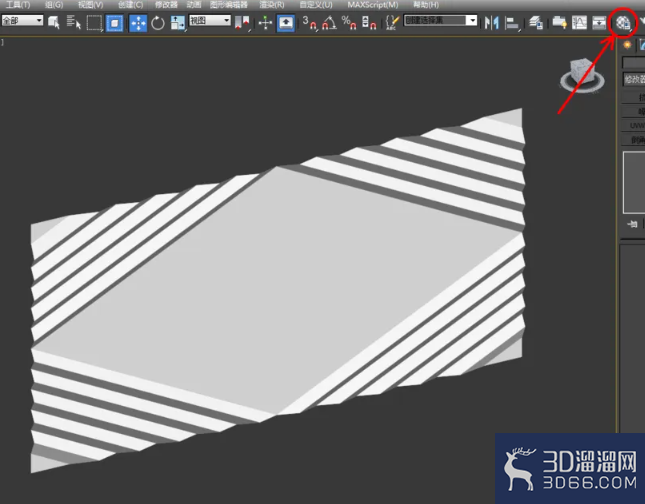
Task: Switch to the Create panel tab
Action: click(x=627, y=45)
